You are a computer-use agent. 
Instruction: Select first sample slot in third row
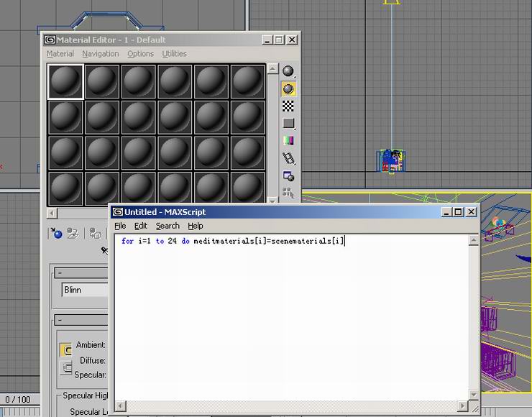[x=65, y=152]
